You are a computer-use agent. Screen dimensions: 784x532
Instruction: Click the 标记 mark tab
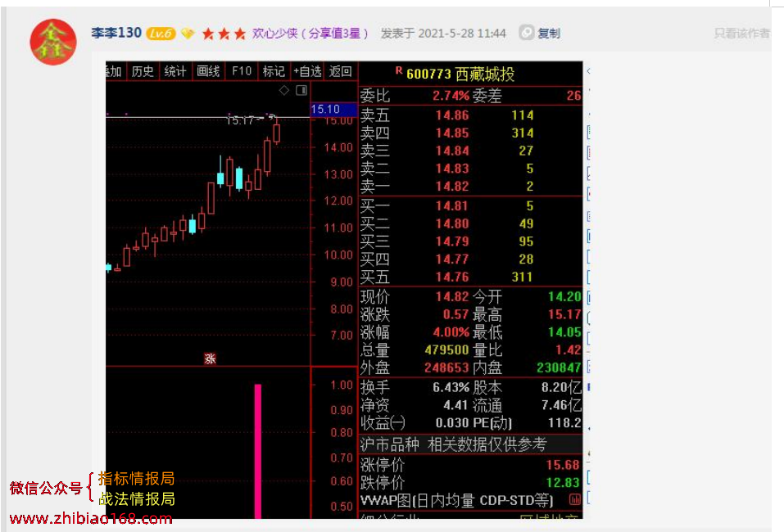(x=274, y=71)
